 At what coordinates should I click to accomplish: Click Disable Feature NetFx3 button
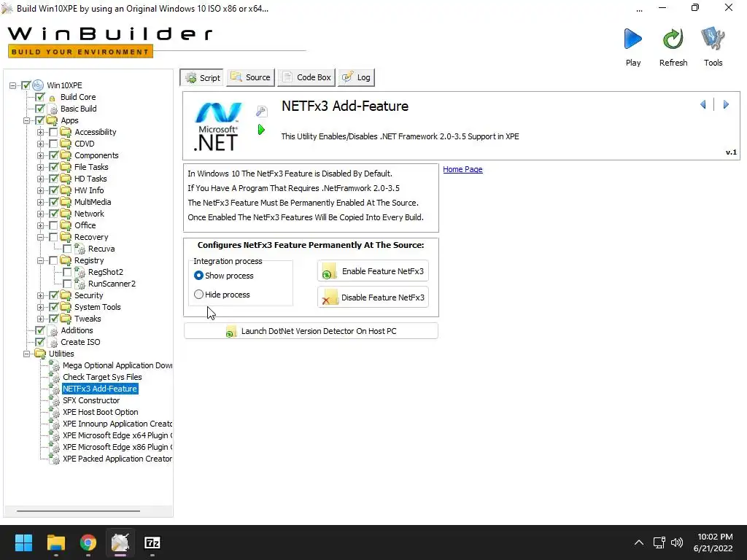(373, 297)
